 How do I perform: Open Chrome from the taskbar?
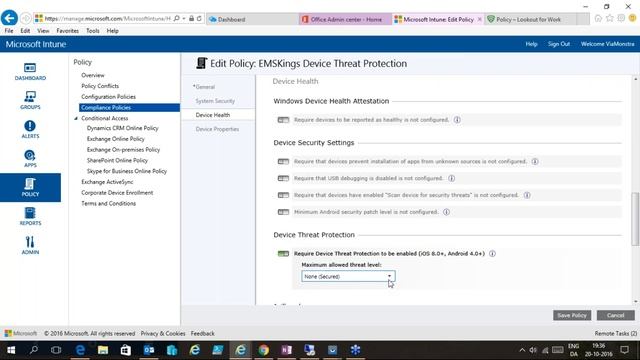263,350
